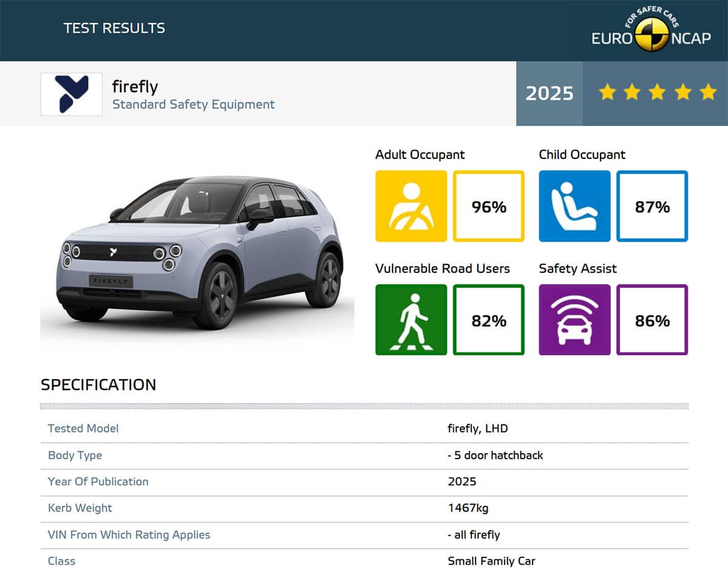
Task: Click the first star in the rating
Action: pos(607,93)
